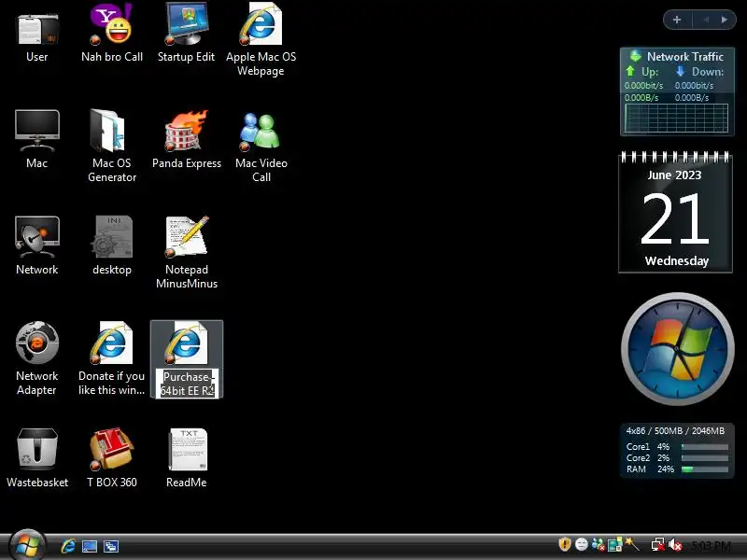Click the muted volume speaker icon
This screenshot has width=747, height=560.
click(674, 544)
